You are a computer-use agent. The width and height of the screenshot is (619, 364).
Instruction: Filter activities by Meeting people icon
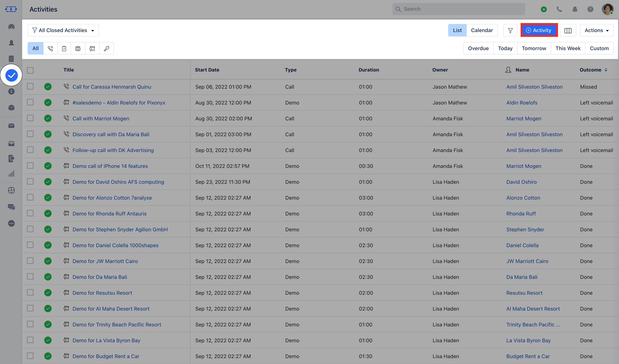click(78, 48)
